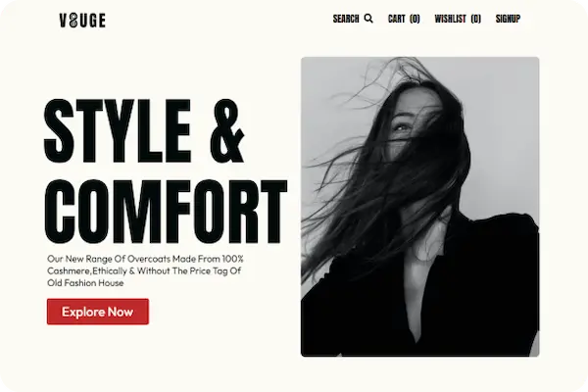Open the Cart from the top navigation
Image resolution: width=588 pixels, height=392 pixels.
pos(404,19)
